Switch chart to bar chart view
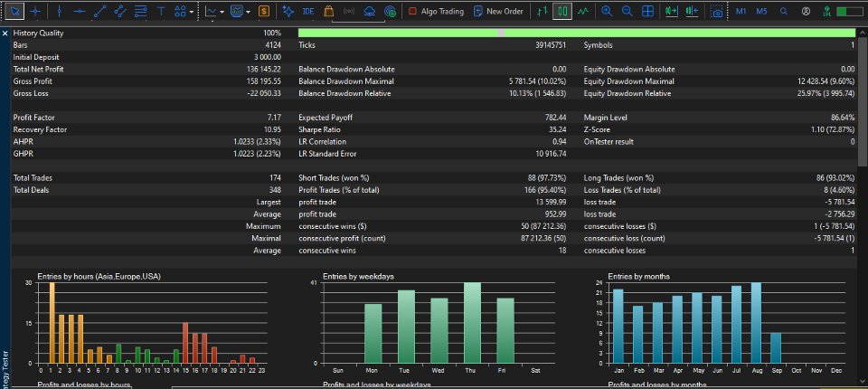868x389 pixels. pyautogui.click(x=542, y=11)
